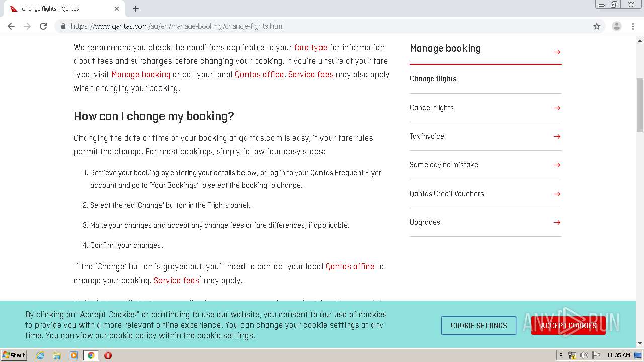The image size is (644, 362).
Task: Select the Change flights | Qantas tab
Action: (64, 9)
